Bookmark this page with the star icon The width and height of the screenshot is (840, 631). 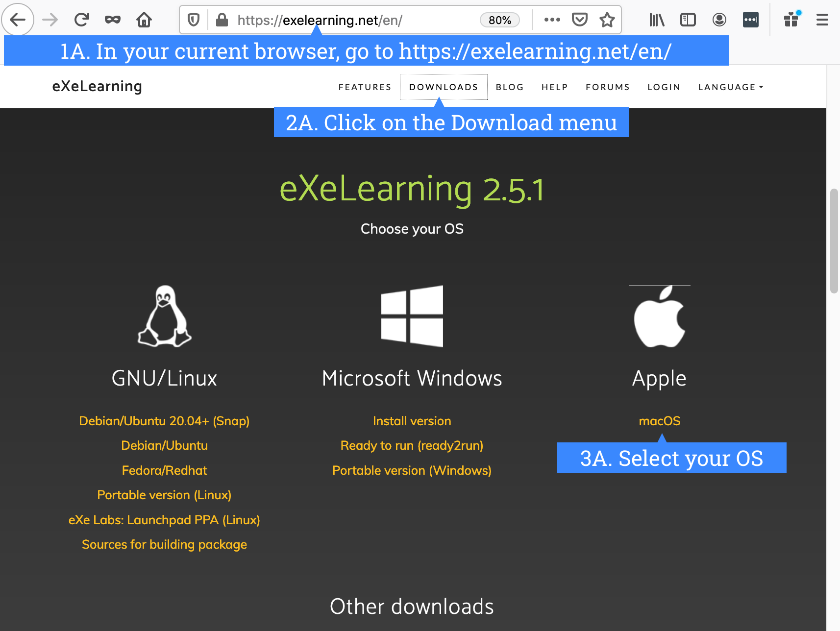pos(607,20)
